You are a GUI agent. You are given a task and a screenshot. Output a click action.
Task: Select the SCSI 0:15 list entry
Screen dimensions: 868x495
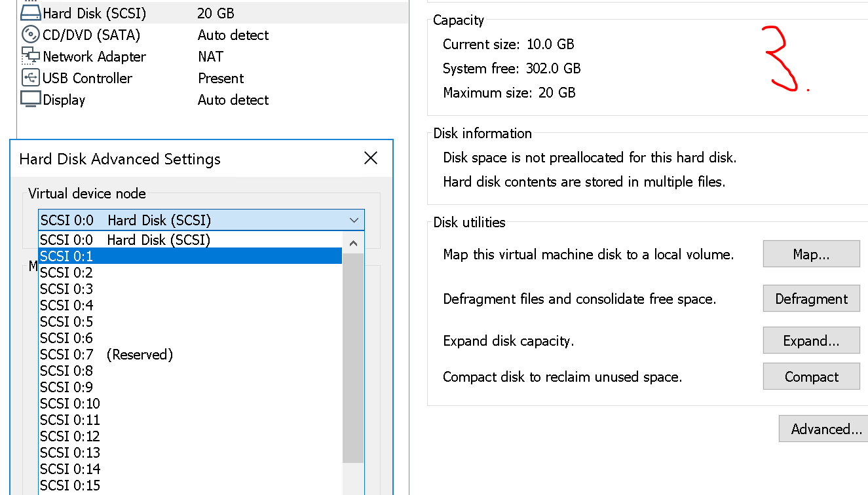pyautogui.click(x=190, y=485)
